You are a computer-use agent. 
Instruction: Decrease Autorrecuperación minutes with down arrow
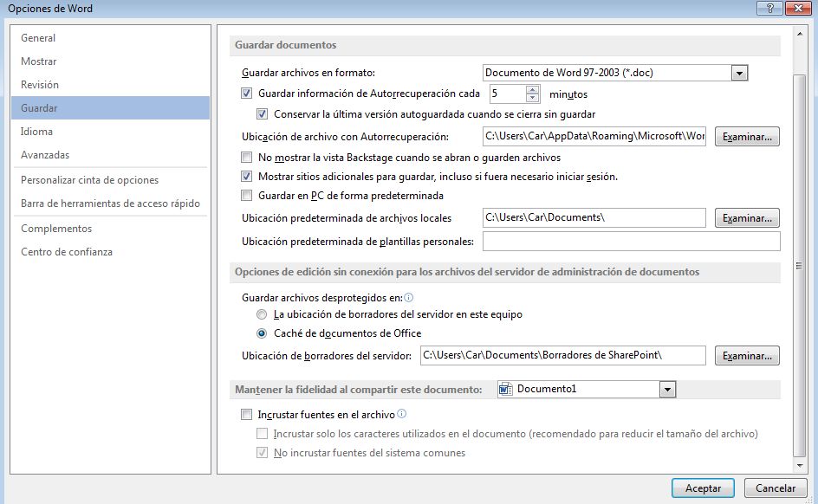click(533, 98)
